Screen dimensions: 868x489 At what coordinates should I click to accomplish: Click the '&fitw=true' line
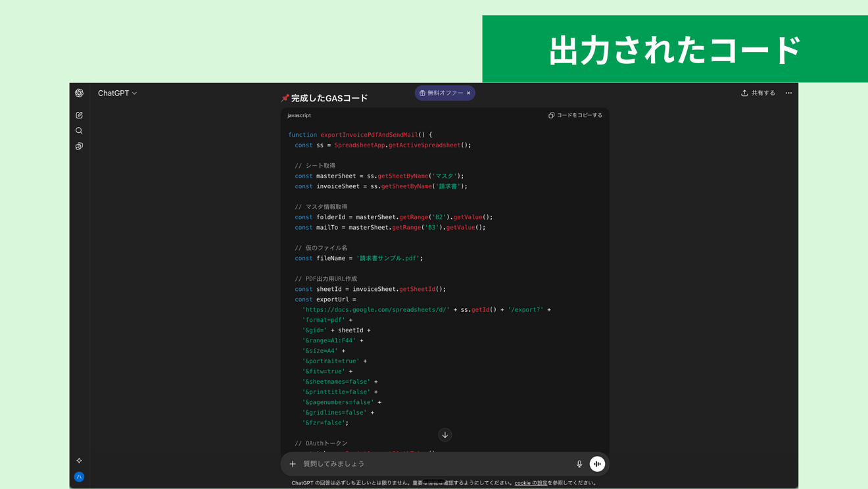327,372
